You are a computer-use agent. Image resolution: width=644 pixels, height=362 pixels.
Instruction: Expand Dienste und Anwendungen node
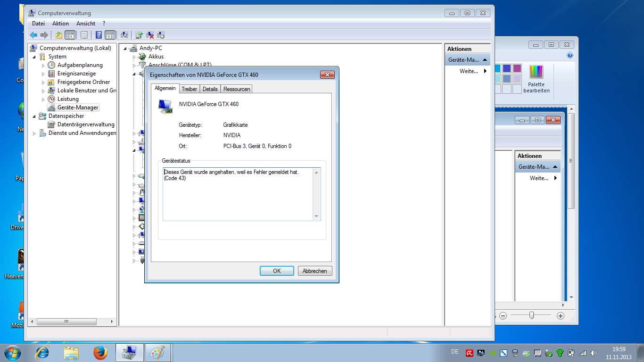(34, 133)
